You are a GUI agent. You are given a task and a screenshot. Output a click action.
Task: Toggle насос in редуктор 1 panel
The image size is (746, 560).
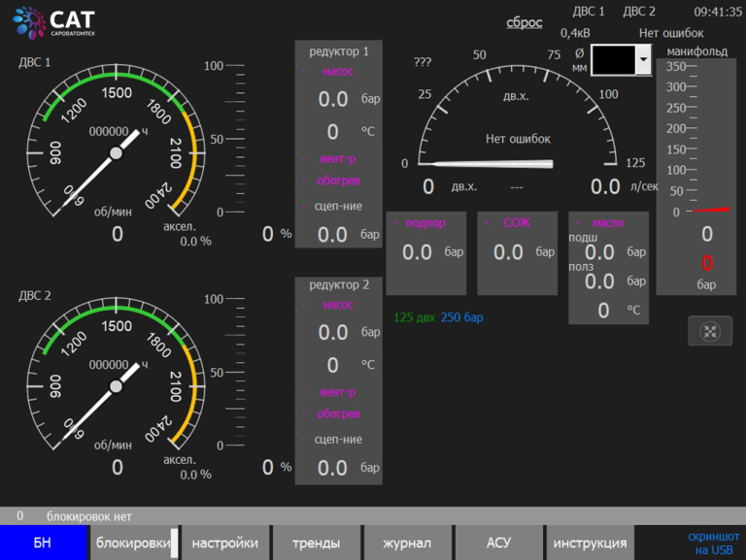click(x=337, y=71)
